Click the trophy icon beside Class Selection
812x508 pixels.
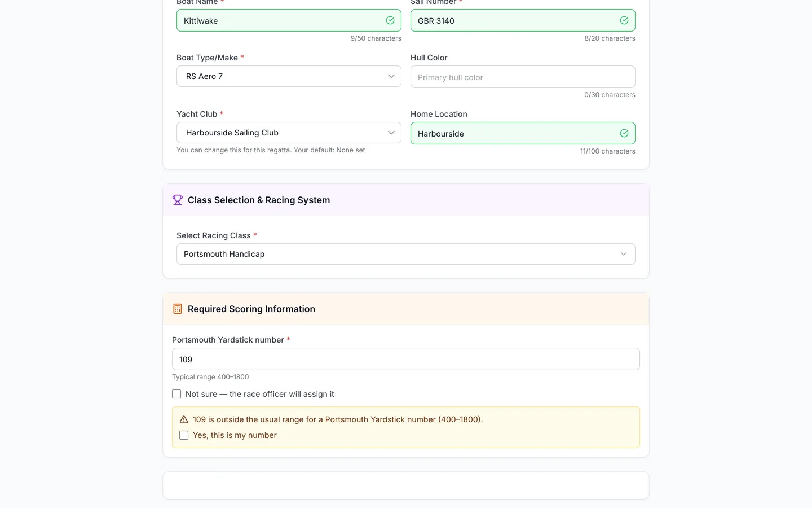(178, 200)
